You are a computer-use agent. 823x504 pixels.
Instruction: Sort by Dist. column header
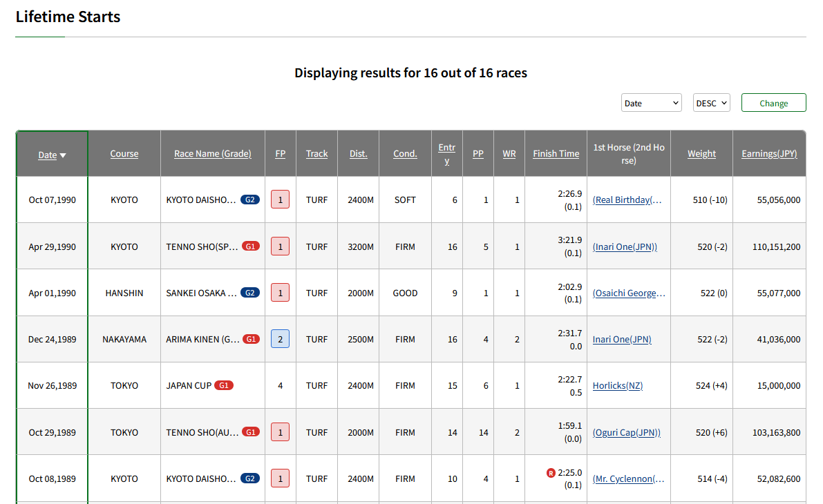coord(359,154)
